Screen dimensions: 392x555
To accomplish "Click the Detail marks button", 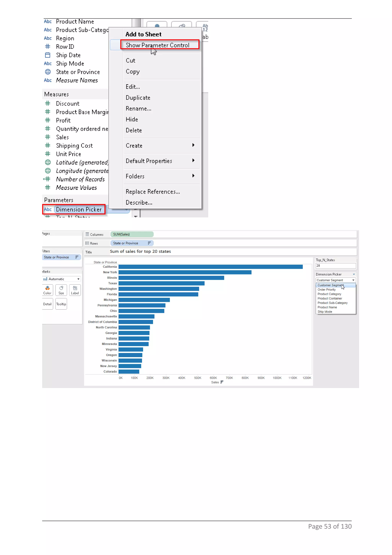I will tap(47, 304).
